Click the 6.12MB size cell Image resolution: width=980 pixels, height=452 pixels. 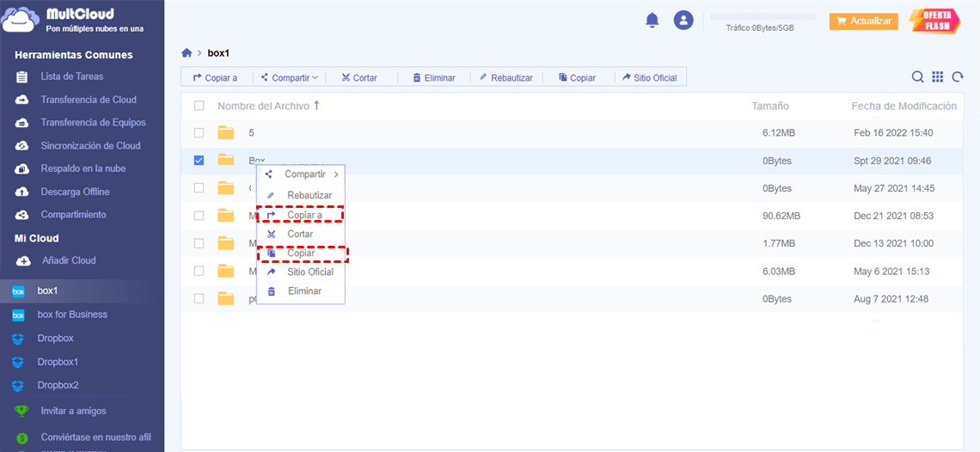(778, 132)
